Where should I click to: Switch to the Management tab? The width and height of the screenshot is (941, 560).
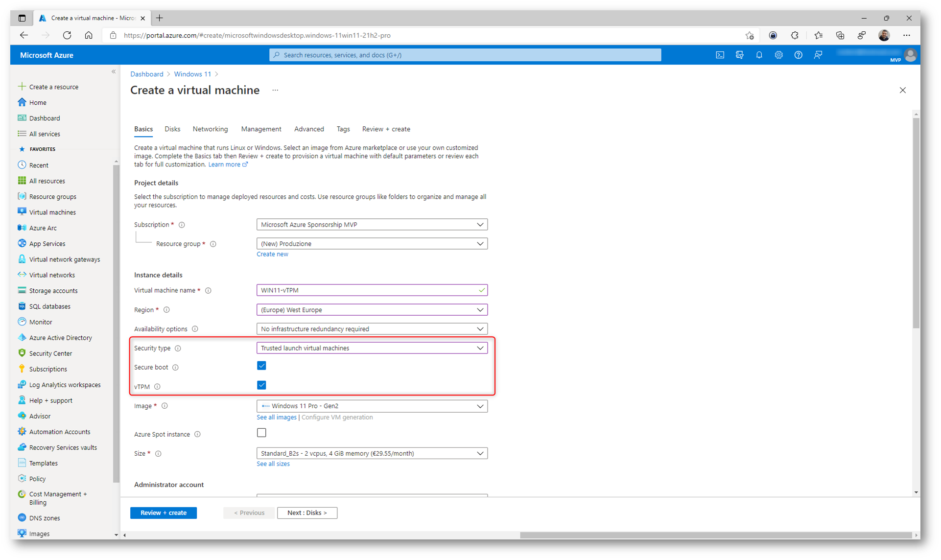click(x=261, y=129)
